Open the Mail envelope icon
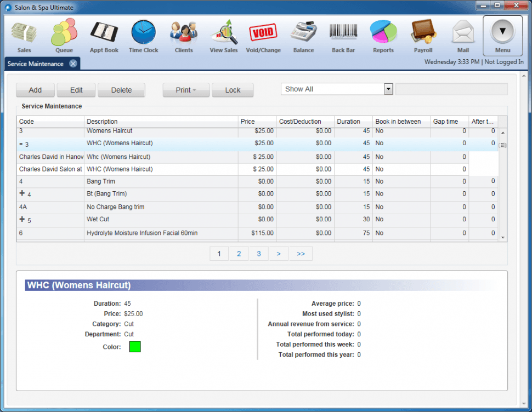 [x=463, y=33]
